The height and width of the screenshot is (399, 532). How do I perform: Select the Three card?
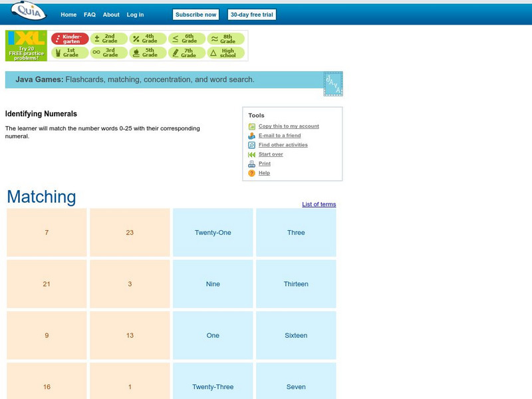pyautogui.click(x=296, y=232)
